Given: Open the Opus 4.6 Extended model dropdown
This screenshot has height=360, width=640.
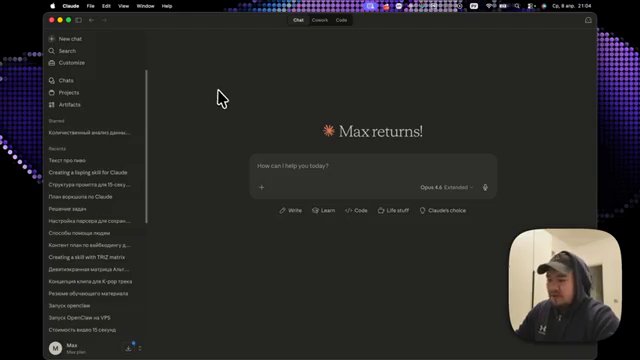Looking at the screenshot, I should (x=447, y=187).
